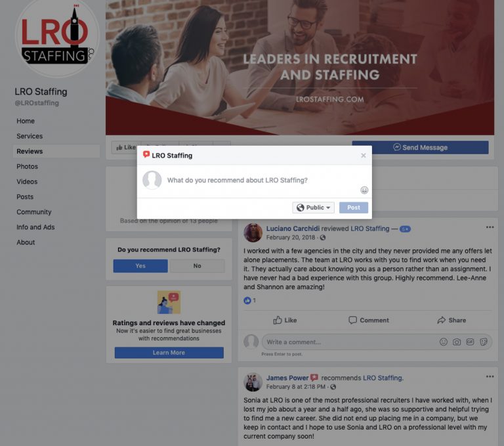Open the Community page tab
Viewport: 504px width, 446px height.
click(x=33, y=212)
